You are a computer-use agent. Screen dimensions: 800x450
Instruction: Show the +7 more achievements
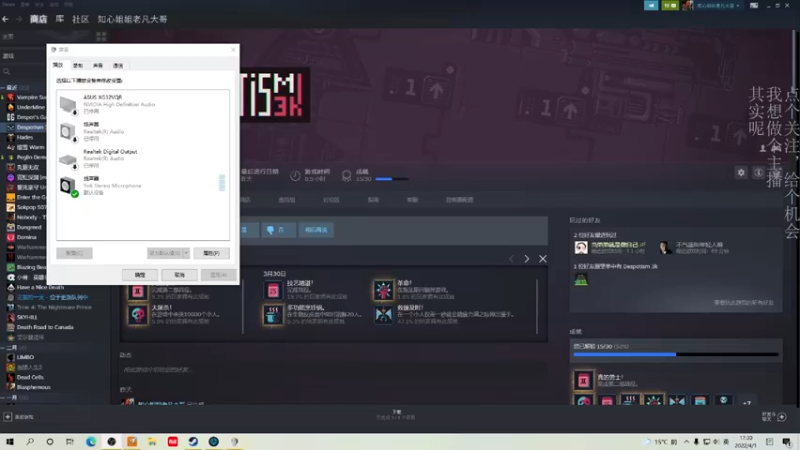point(747,402)
